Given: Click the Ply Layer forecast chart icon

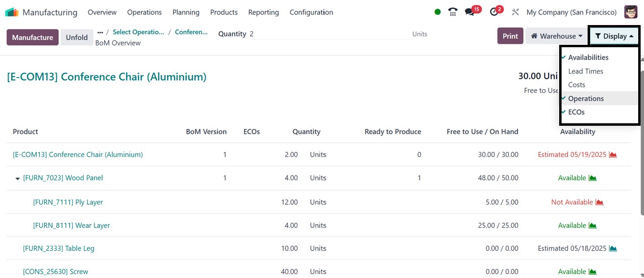Looking at the screenshot, I should tap(600, 202).
